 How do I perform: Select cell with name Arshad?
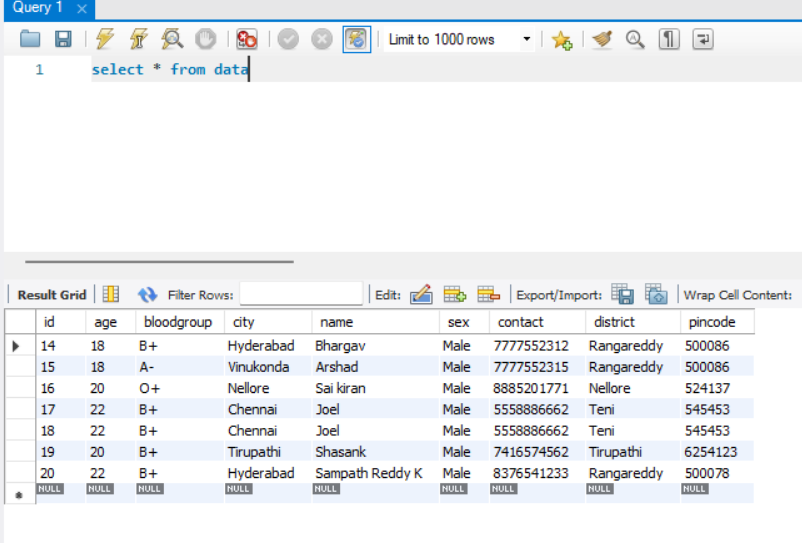click(375, 367)
